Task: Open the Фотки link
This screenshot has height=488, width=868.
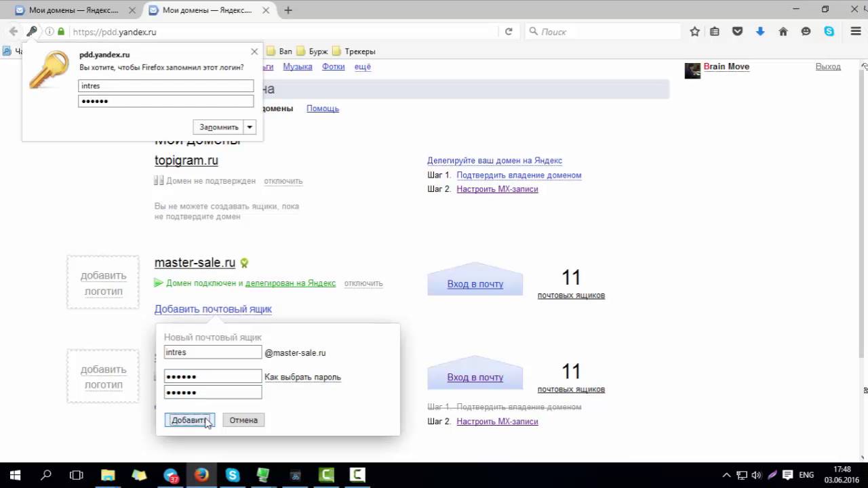Action: point(334,66)
